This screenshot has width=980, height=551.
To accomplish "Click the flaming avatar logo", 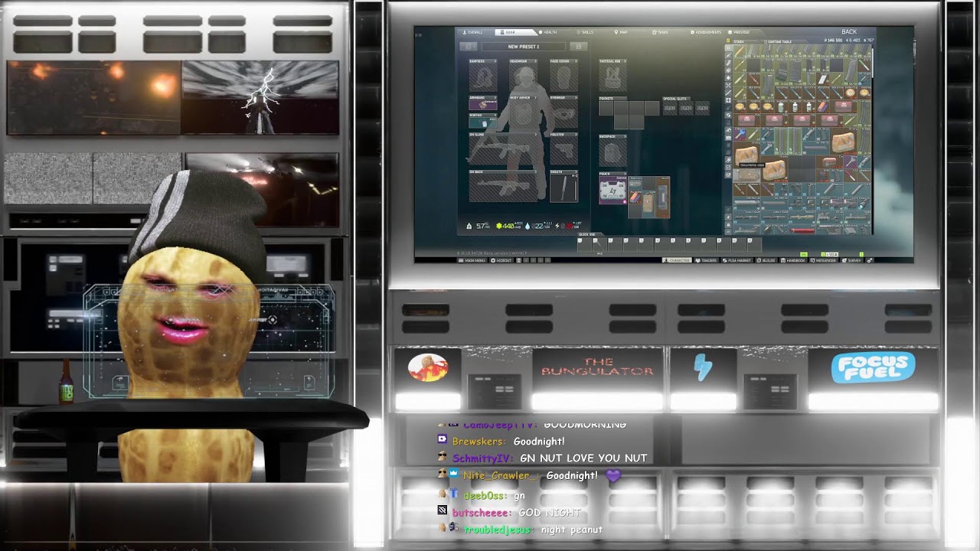I will tap(428, 368).
